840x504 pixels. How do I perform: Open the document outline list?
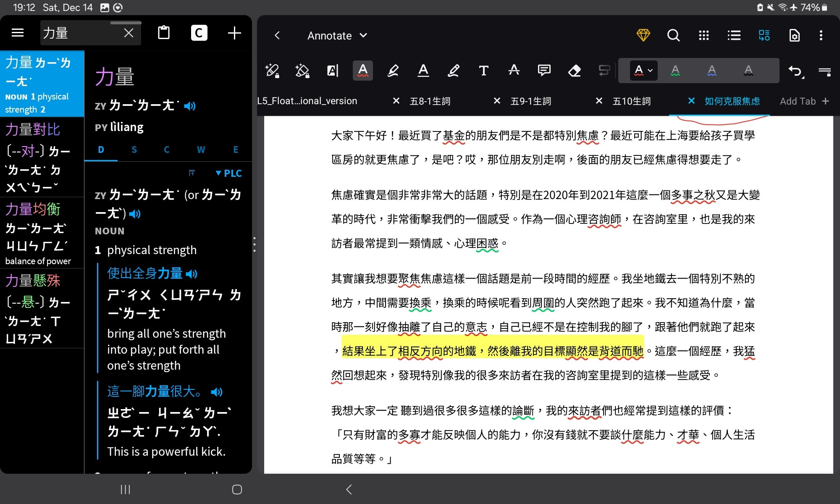point(734,35)
